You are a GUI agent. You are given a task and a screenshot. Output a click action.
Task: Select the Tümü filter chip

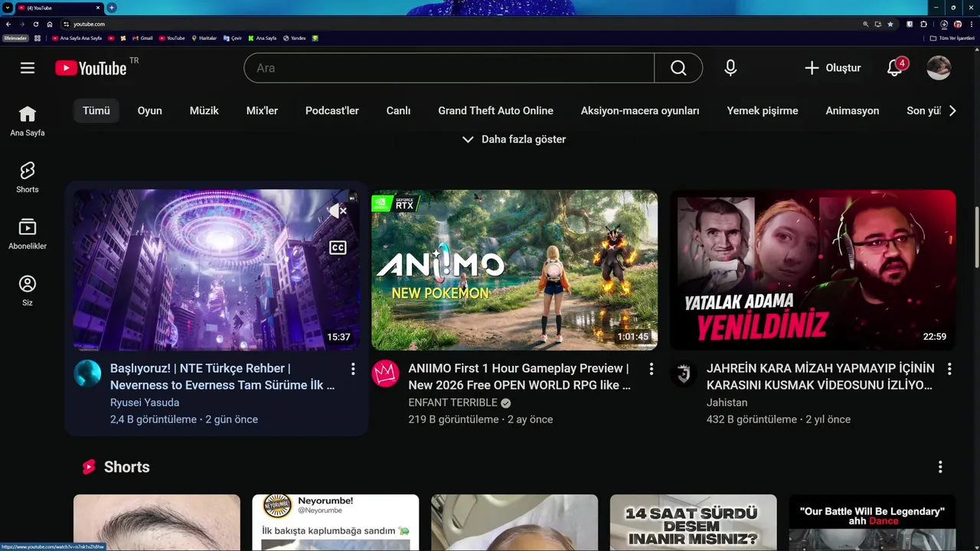click(96, 111)
